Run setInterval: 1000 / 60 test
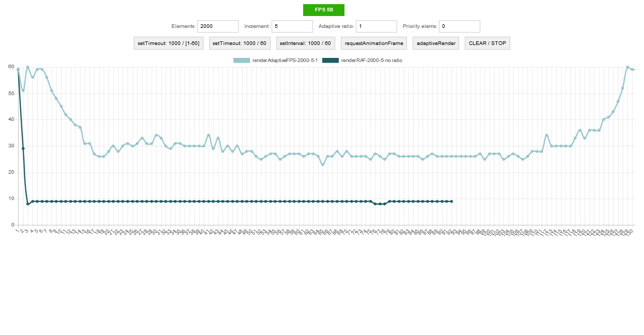 point(306,43)
